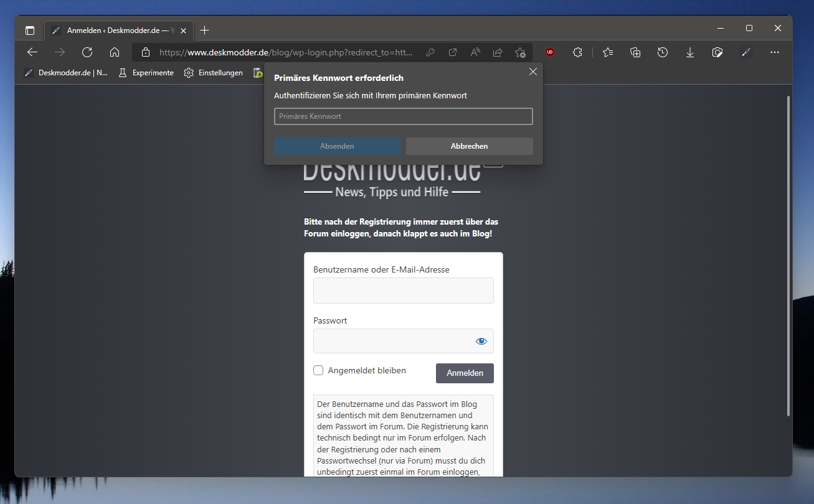Click the address bar URL
Screen dimensions: 814x504
coord(286,52)
